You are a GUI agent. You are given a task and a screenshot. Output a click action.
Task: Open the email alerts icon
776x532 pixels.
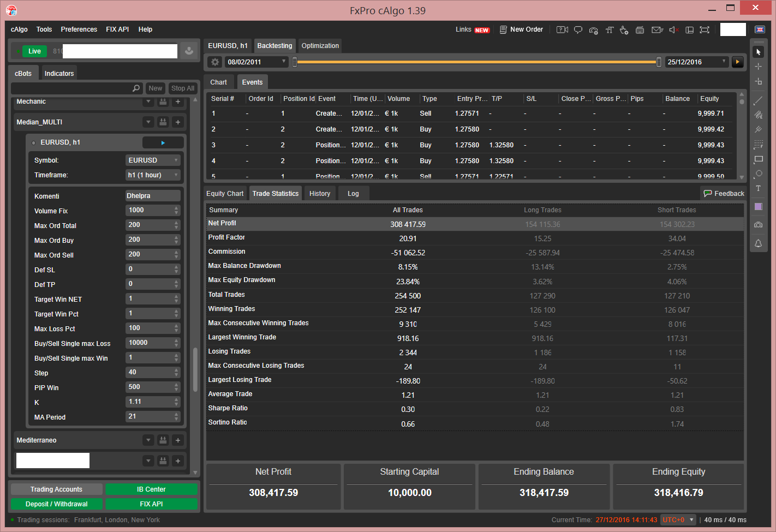pyautogui.click(x=657, y=30)
